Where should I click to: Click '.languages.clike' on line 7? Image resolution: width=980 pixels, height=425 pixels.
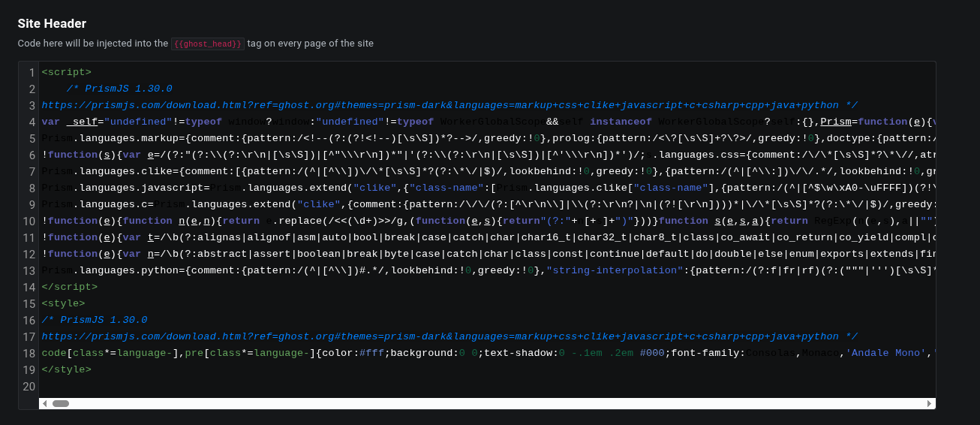(123, 171)
